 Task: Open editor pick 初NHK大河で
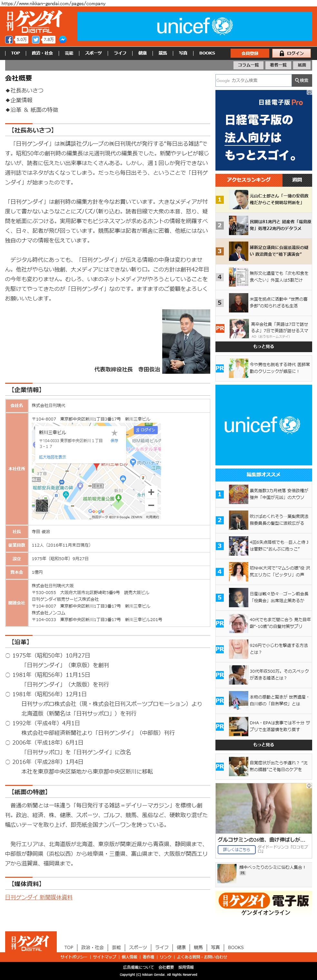(x=280, y=571)
